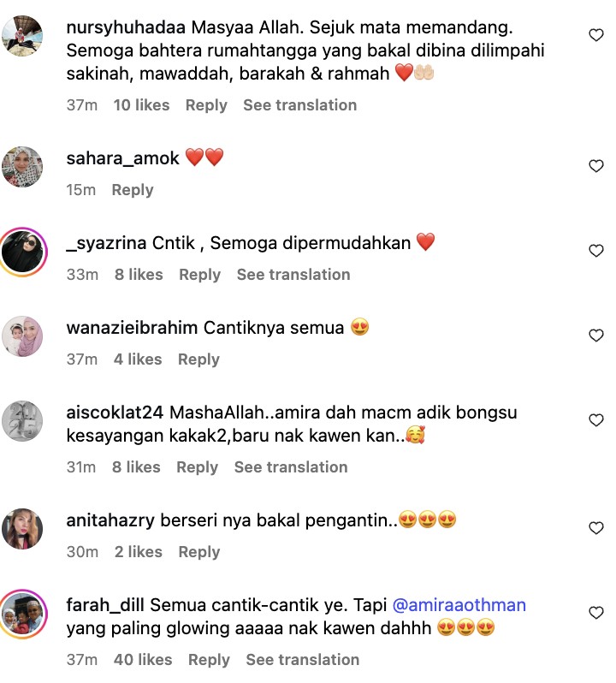Open farah_dill's story ring avatar
The width and height of the screenshot is (616, 683).
click(22, 615)
